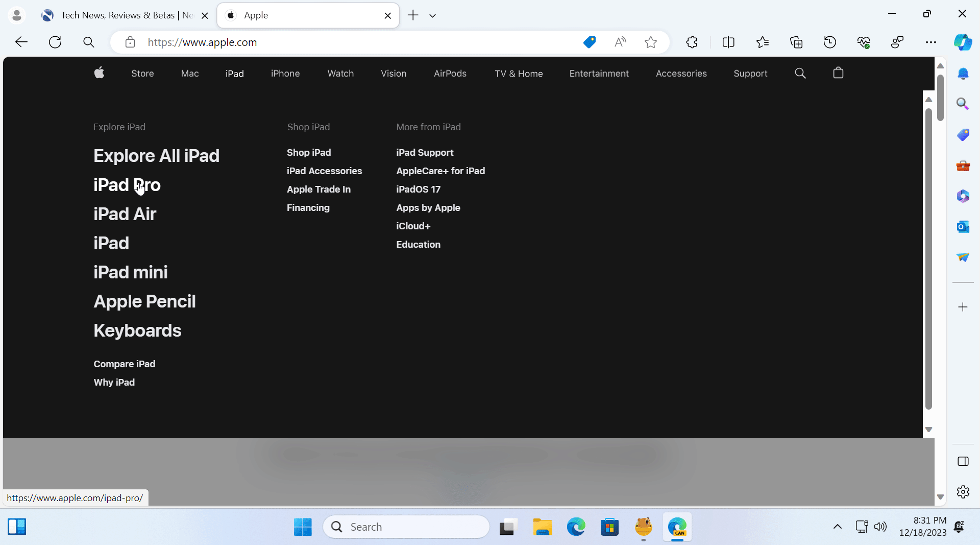Open split screen mode icon
The image size is (980, 545).
(x=728, y=42)
